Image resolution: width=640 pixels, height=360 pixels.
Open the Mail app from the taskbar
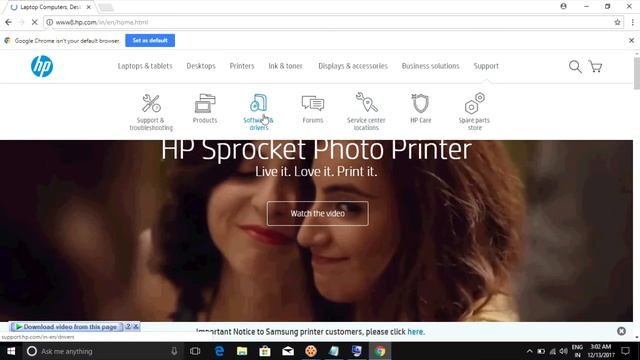pyautogui.click(x=288, y=351)
